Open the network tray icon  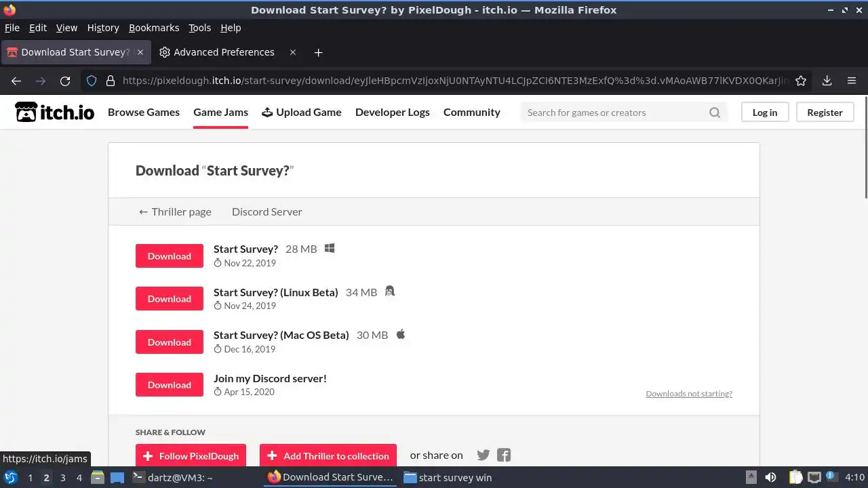tap(814, 478)
